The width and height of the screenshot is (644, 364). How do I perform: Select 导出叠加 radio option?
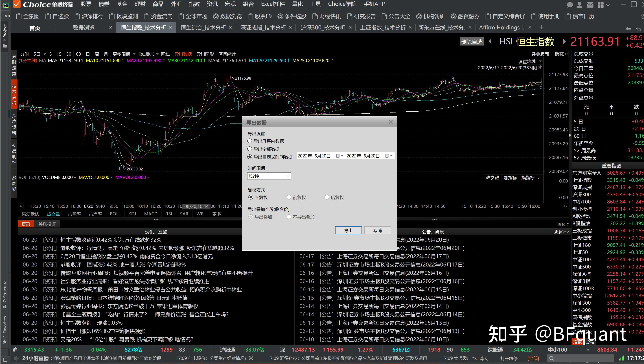(x=260, y=217)
